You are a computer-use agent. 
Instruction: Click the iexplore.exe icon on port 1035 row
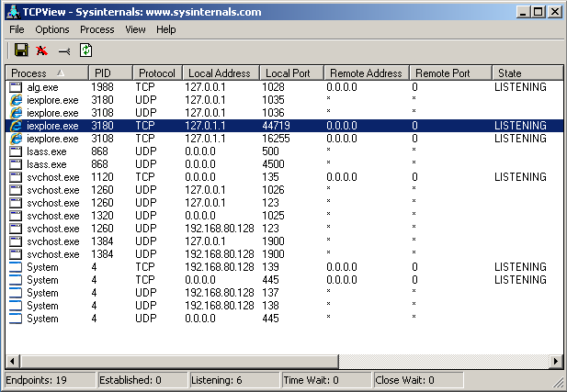coord(16,100)
